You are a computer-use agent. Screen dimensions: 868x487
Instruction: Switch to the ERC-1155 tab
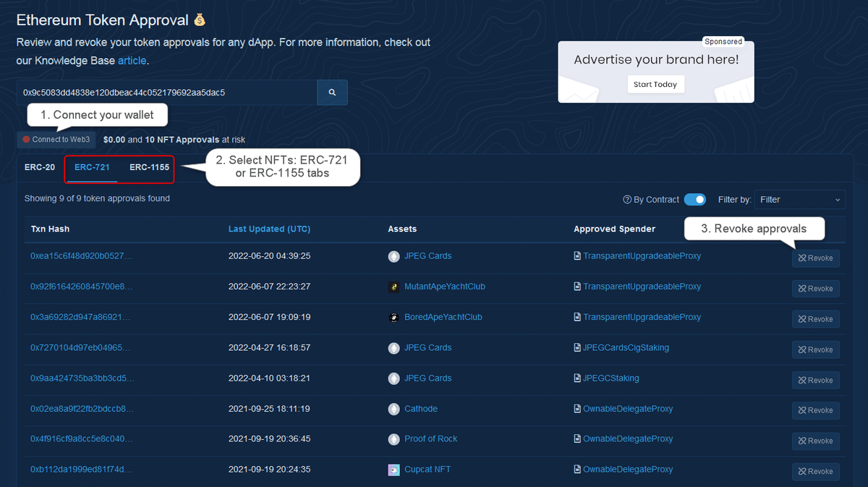[149, 167]
